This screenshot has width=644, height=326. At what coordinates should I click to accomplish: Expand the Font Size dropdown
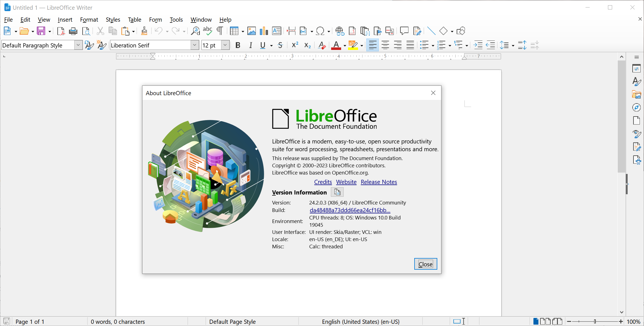click(x=226, y=45)
